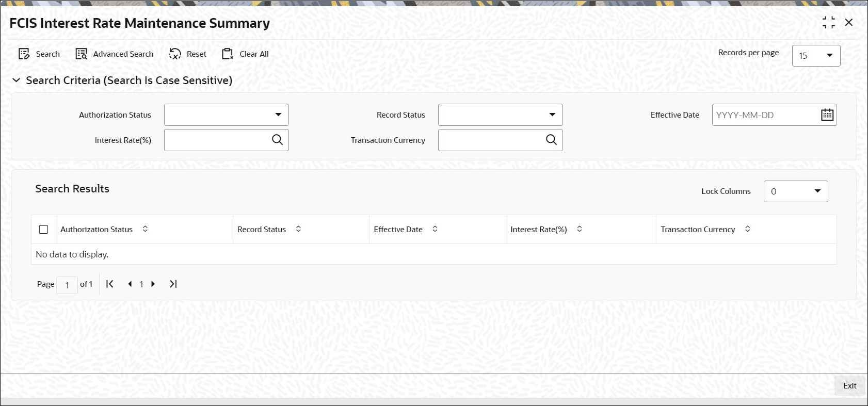Open the Authorization Status dropdown
The width and height of the screenshot is (868, 406).
click(227, 115)
